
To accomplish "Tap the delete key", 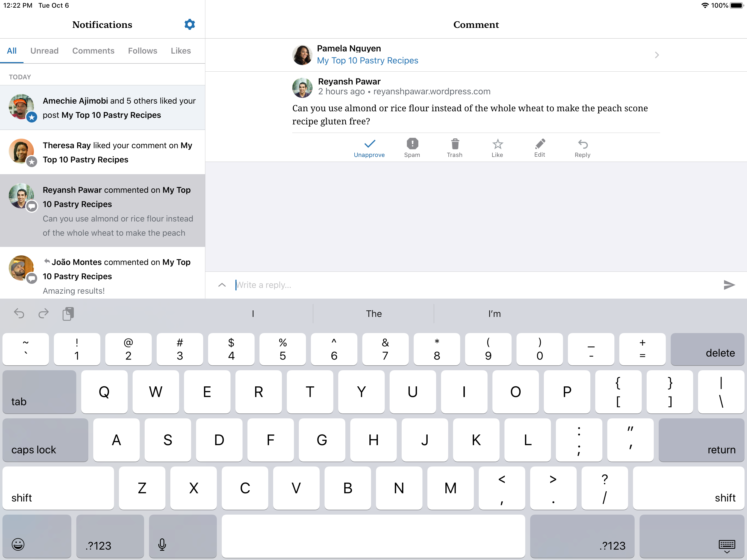I will [x=707, y=349].
